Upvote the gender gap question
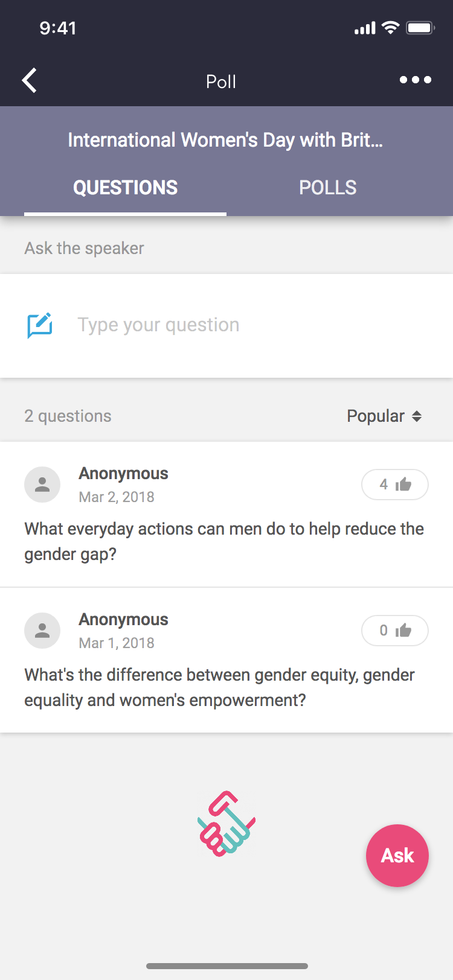The width and height of the screenshot is (453, 980). click(x=395, y=485)
